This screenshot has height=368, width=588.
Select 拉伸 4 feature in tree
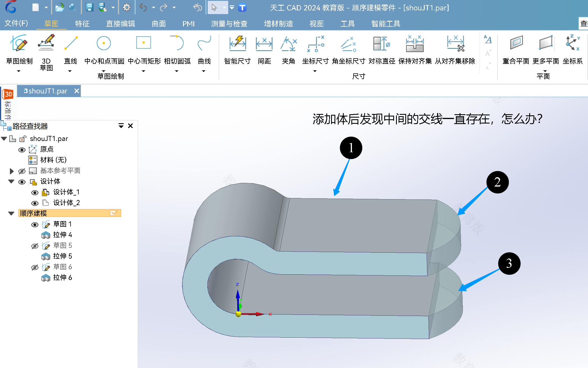tap(57, 235)
